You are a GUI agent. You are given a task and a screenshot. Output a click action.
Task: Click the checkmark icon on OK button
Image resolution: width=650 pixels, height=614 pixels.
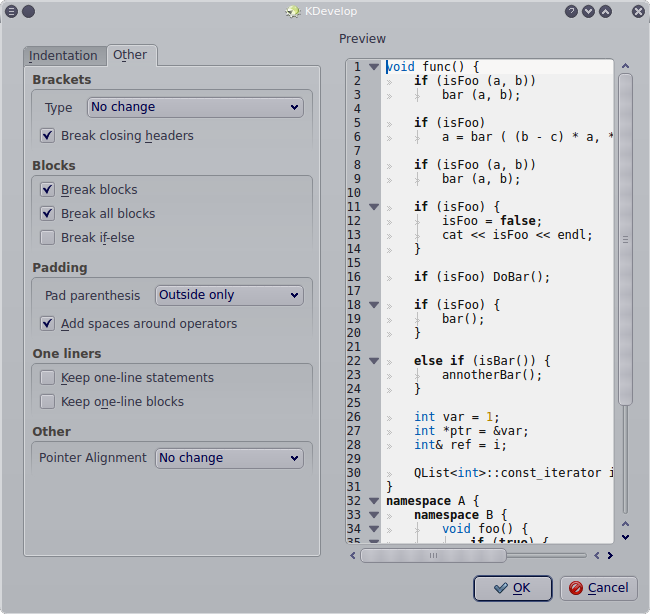tap(501, 588)
